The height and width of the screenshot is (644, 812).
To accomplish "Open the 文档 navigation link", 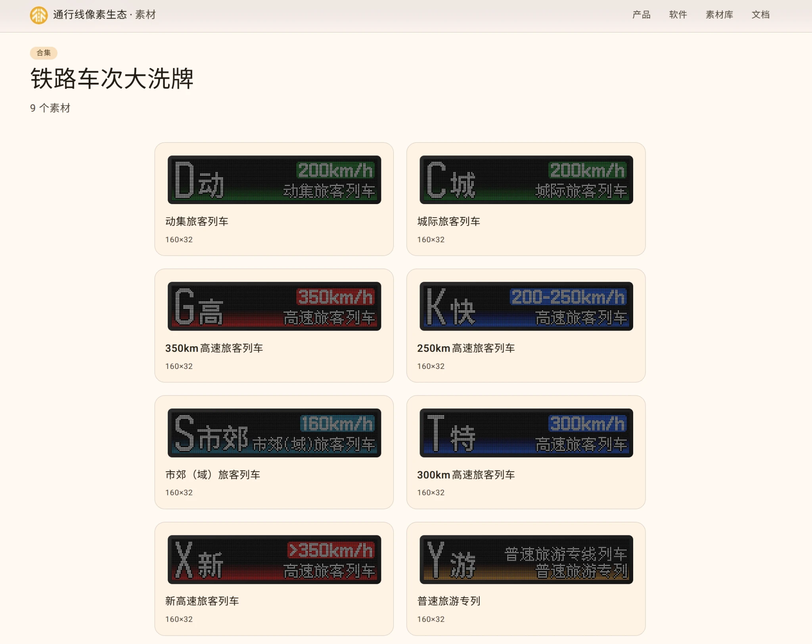I will 760,15.
